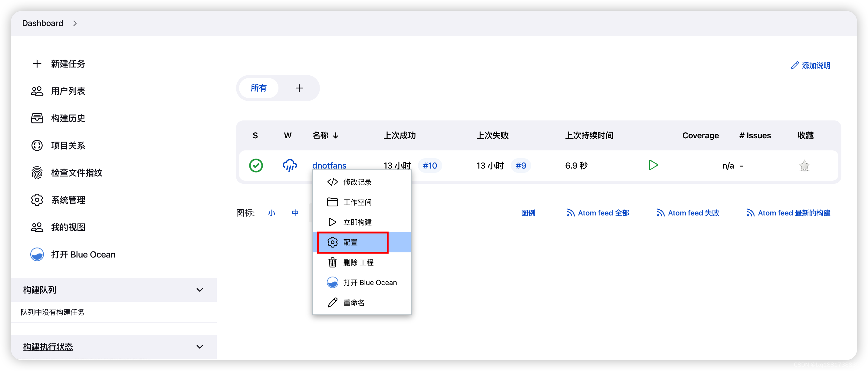Click the gear icon for 配置
This screenshot has width=868, height=371.
(332, 242)
